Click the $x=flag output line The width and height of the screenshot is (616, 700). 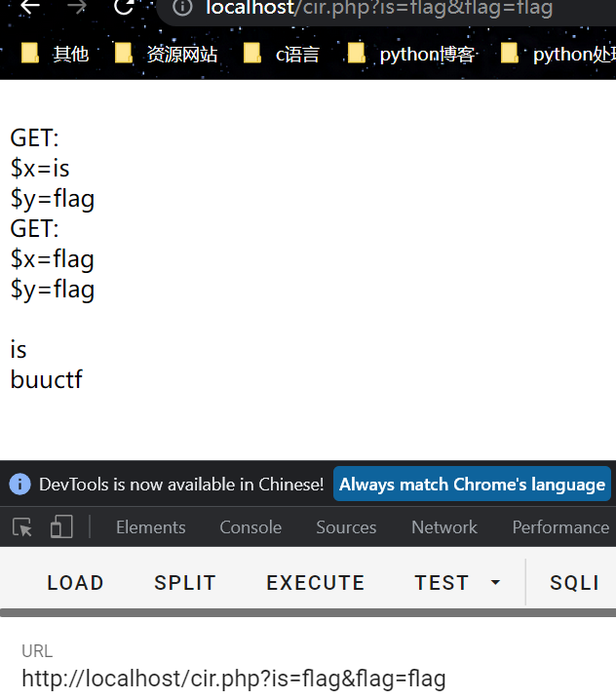pyautogui.click(x=53, y=259)
